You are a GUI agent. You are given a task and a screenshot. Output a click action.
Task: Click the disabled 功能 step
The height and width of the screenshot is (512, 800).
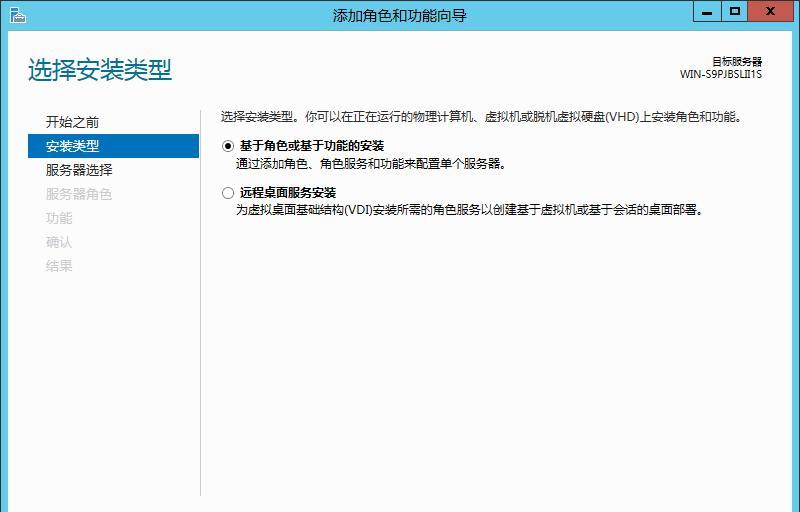pos(59,218)
